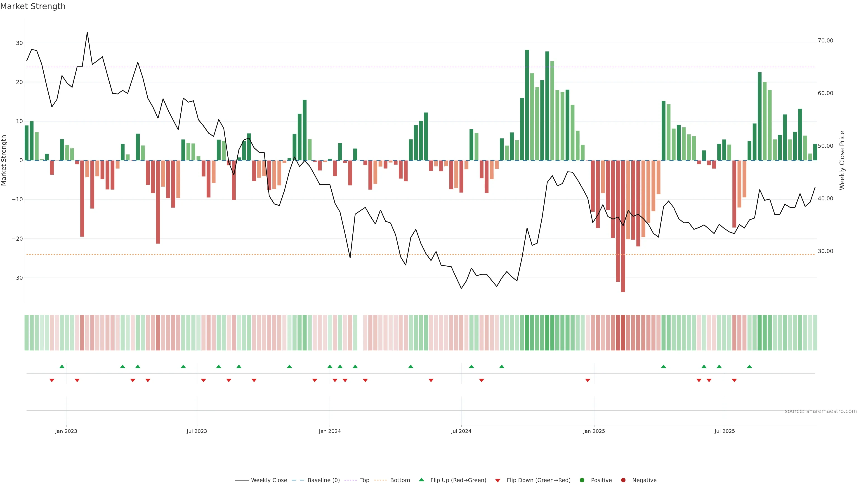The width and height of the screenshot is (868, 488).
Task: Click the Weekly Close Price axis title
Action: pos(842,160)
